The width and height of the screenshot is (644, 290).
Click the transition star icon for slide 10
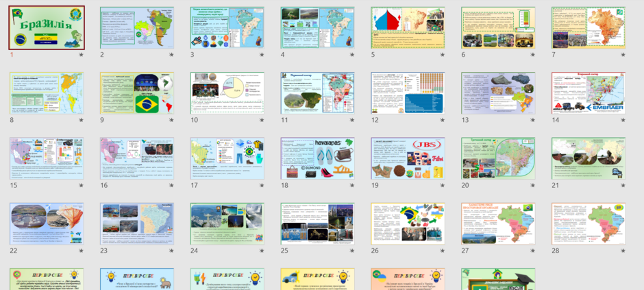(x=262, y=120)
